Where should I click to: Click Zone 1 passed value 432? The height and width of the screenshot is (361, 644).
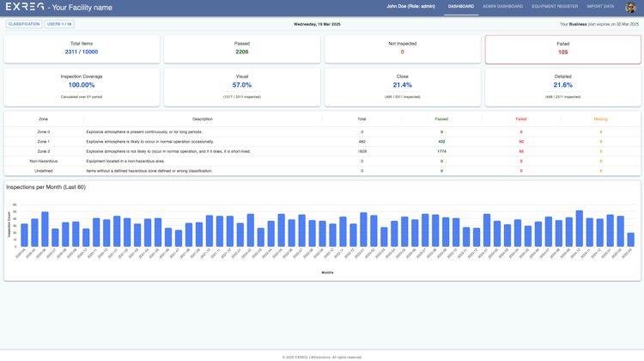441,142
